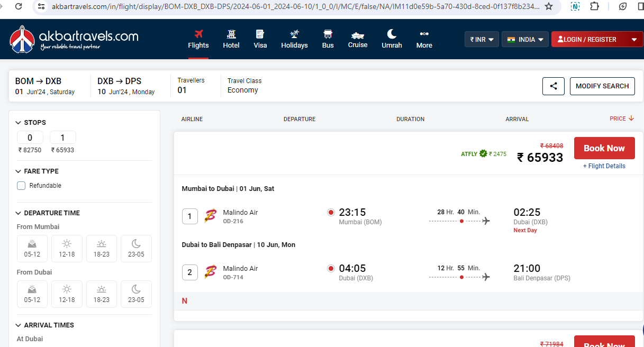Image resolution: width=644 pixels, height=347 pixels.
Task: Collapse the FARE TYPE filter section
Action: 38,171
